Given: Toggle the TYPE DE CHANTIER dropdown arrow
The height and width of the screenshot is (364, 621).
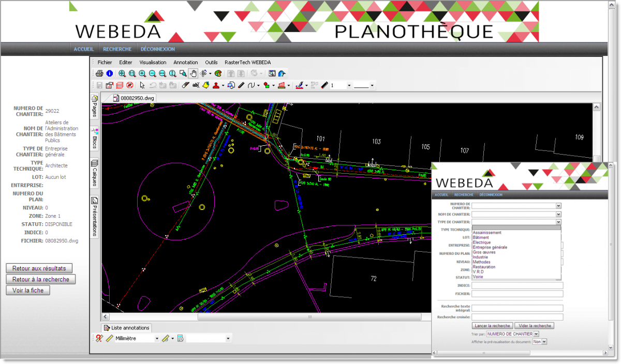Looking at the screenshot, I should (x=558, y=222).
